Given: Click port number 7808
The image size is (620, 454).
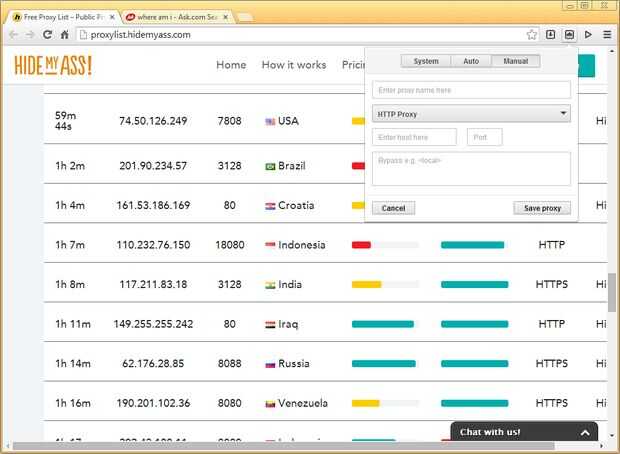Looking at the screenshot, I should [x=229, y=121].
